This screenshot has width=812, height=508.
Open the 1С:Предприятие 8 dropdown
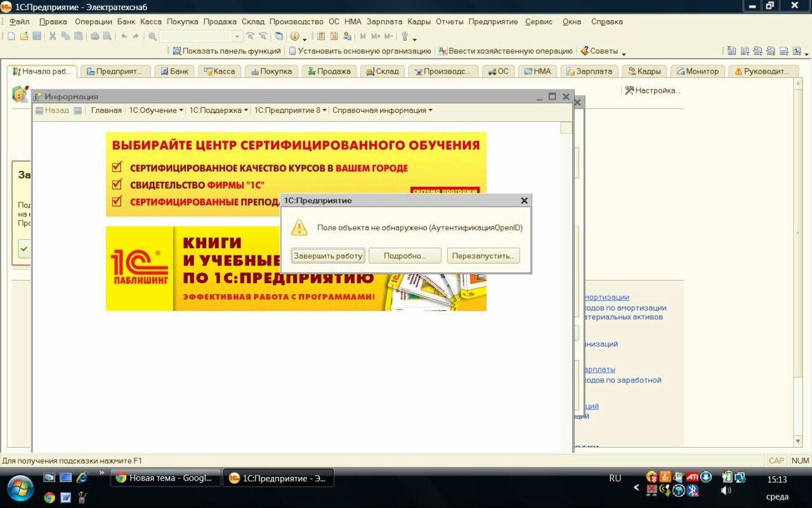(x=290, y=110)
